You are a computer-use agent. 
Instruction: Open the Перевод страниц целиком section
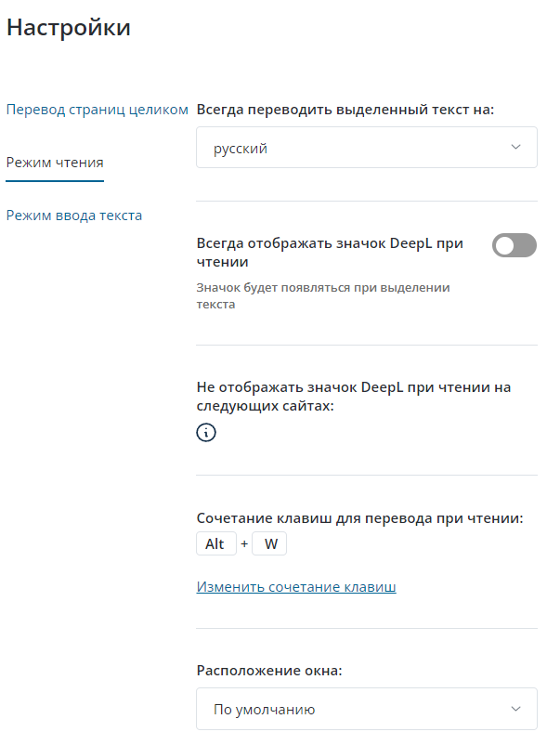tap(98, 110)
